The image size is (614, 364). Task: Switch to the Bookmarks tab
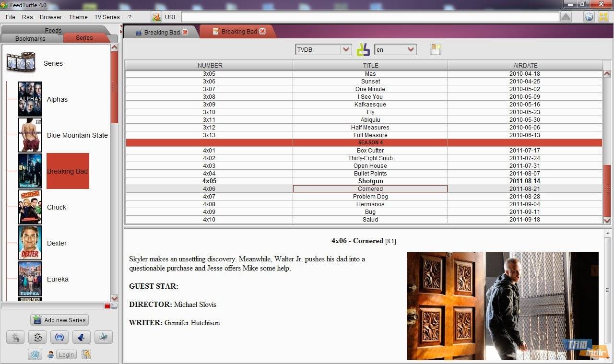[x=30, y=38]
